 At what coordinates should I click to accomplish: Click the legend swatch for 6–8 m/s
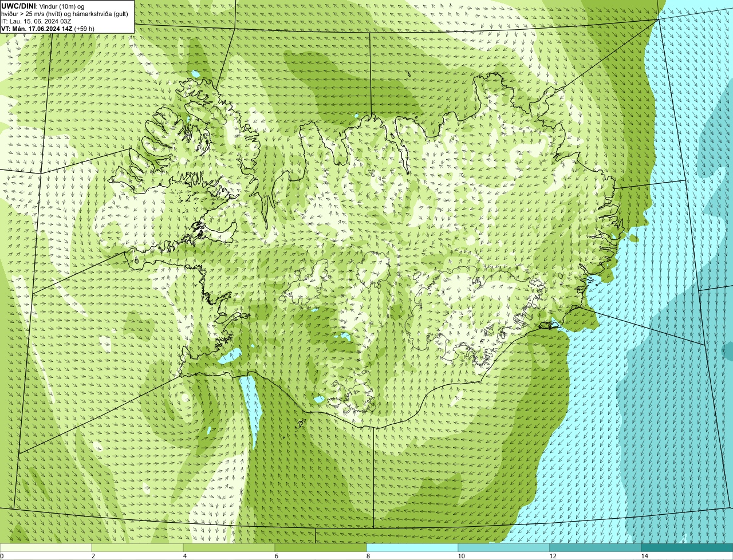tap(321, 547)
